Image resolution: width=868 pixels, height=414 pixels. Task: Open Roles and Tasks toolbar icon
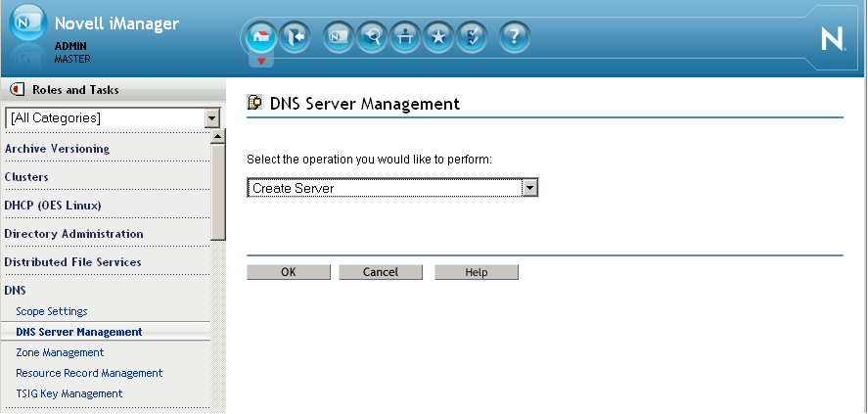[x=338, y=37]
